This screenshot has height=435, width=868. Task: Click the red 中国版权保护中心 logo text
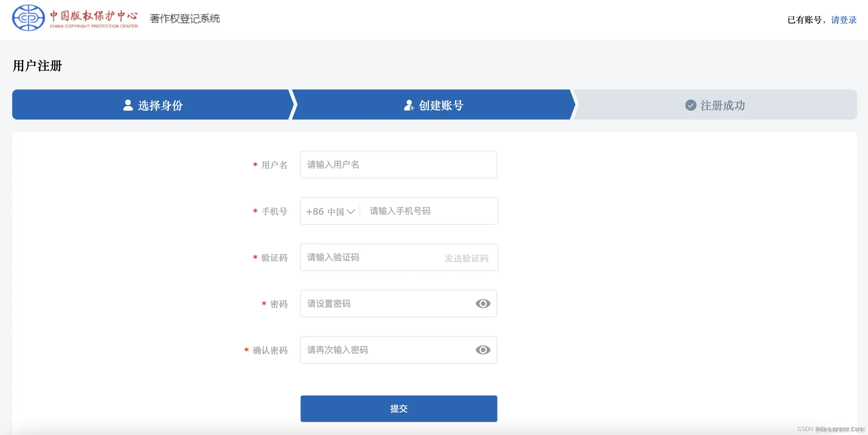coord(94,16)
